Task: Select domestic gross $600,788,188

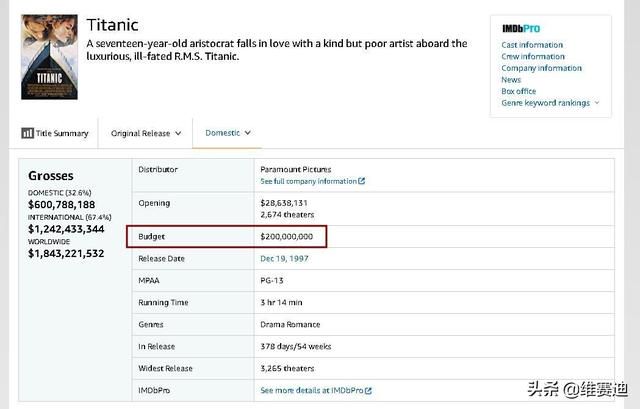Action: (61, 205)
